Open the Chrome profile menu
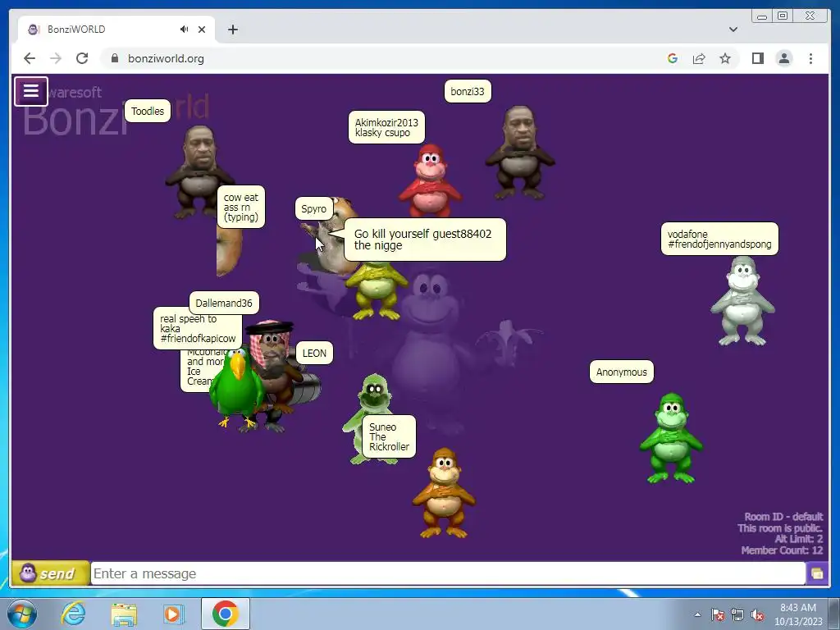The image size is (840, 630). 784,58
